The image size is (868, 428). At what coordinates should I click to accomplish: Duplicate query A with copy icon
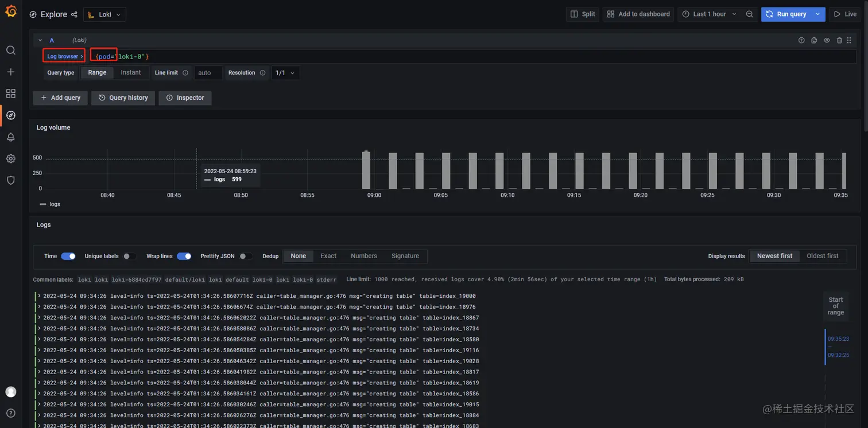click(815, 40)
